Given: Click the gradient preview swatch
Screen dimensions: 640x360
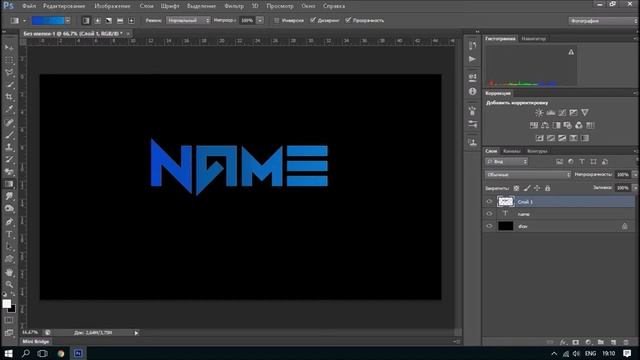Looking at the screenshot, I should [48, 20].
